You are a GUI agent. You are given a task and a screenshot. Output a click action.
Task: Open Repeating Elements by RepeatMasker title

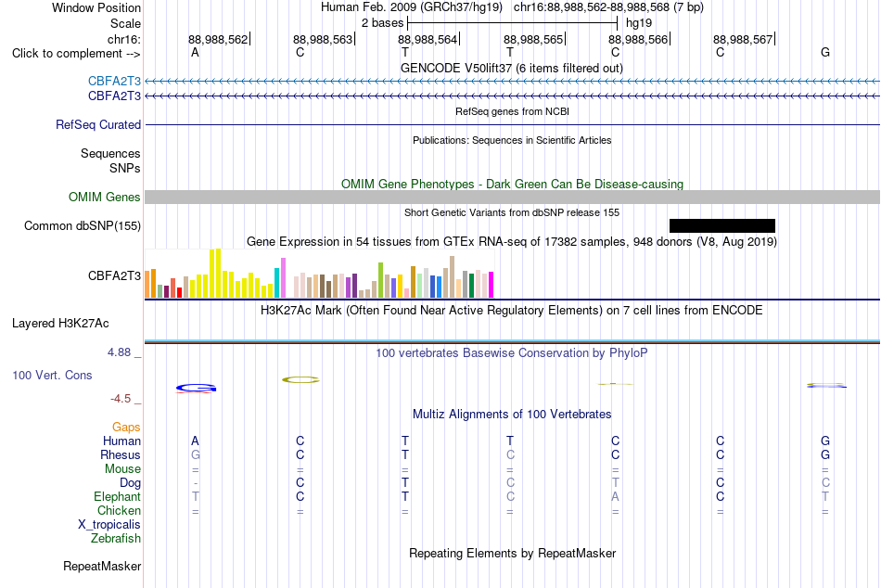pyautogui.click(x=512, y=553)
